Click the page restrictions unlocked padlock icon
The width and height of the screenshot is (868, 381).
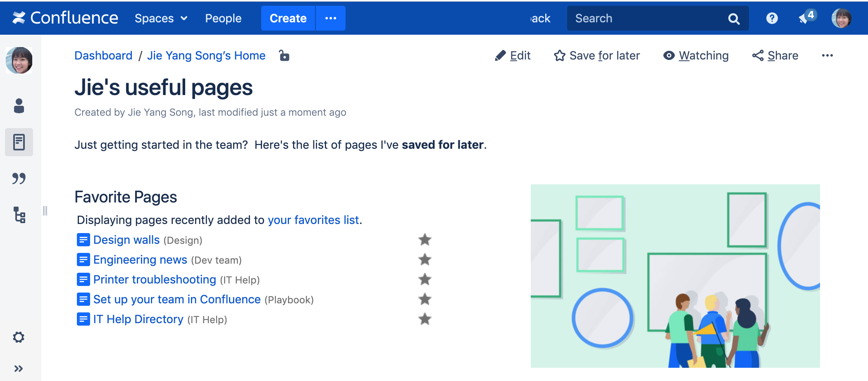(x=284, y=55)
